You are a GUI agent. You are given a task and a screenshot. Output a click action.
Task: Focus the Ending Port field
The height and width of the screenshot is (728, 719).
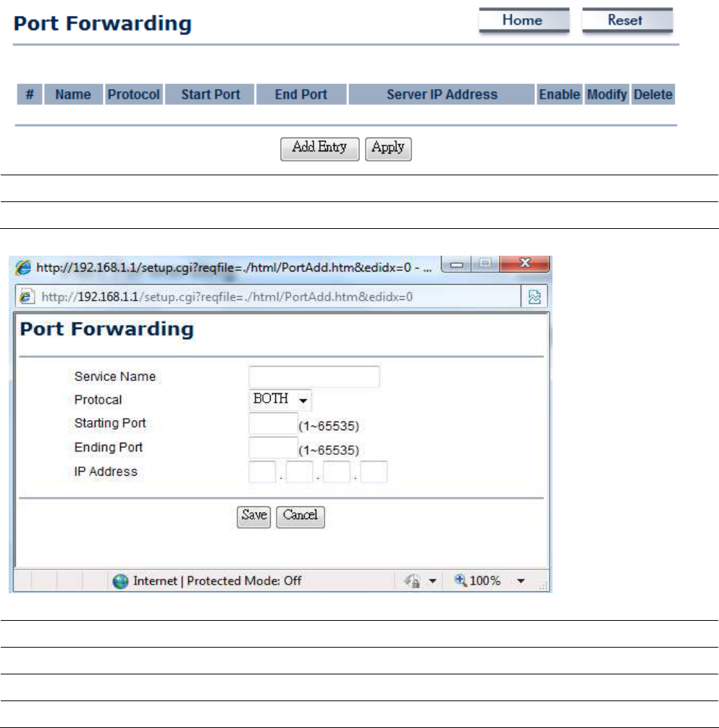click(x=273, y=448)
